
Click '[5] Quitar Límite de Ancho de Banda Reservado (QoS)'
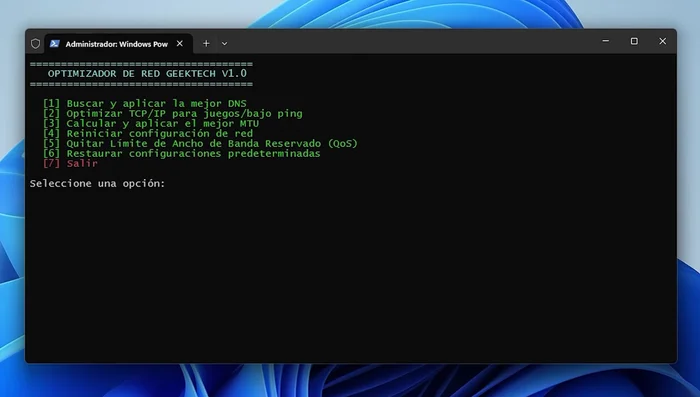click(x=200, y=143)
